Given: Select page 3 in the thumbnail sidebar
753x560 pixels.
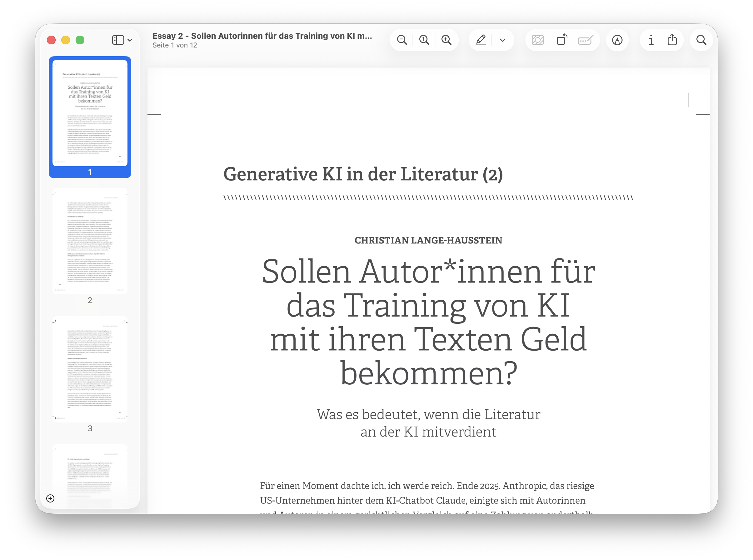Looking at the screenshot, I should [x=90, y=368].
